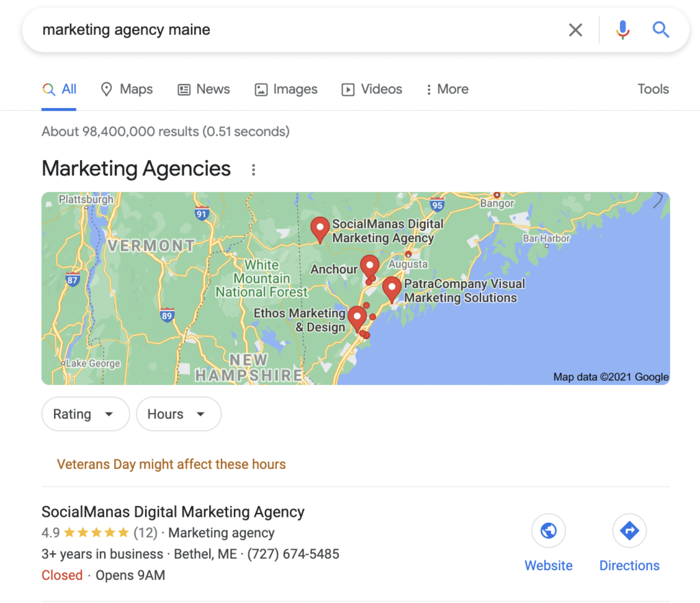Start voice search with the microphone icon

click(x=623, y=30)
